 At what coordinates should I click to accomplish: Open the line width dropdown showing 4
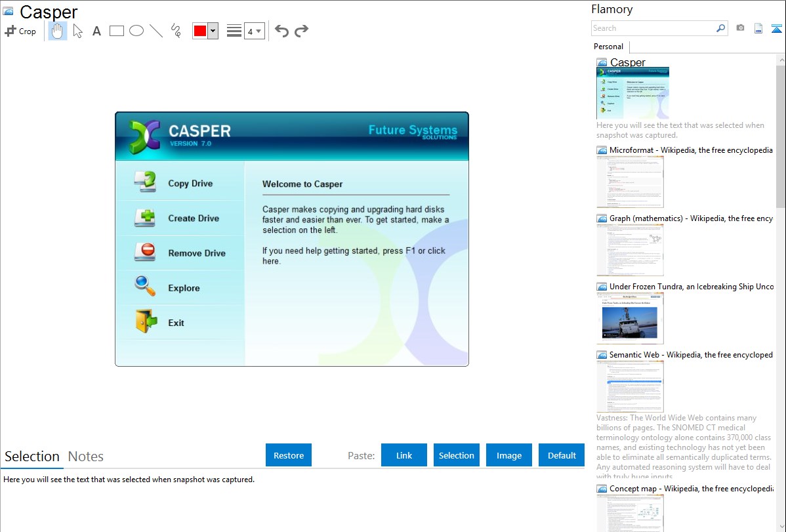point(255,31)
